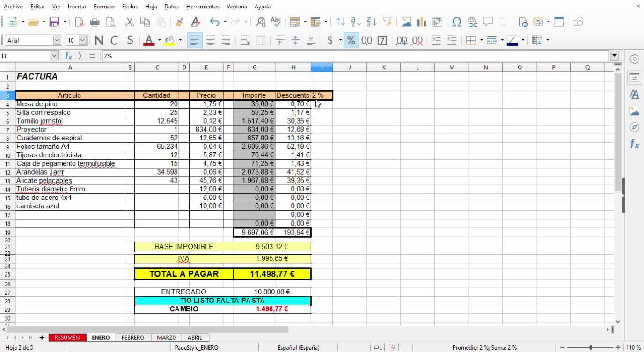Run the spelling checker
Screen dimensions: 644x352
coord(276,22)
